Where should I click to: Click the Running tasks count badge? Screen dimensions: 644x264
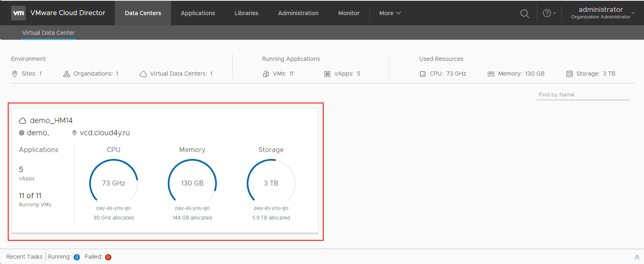(x=77, y=257)
